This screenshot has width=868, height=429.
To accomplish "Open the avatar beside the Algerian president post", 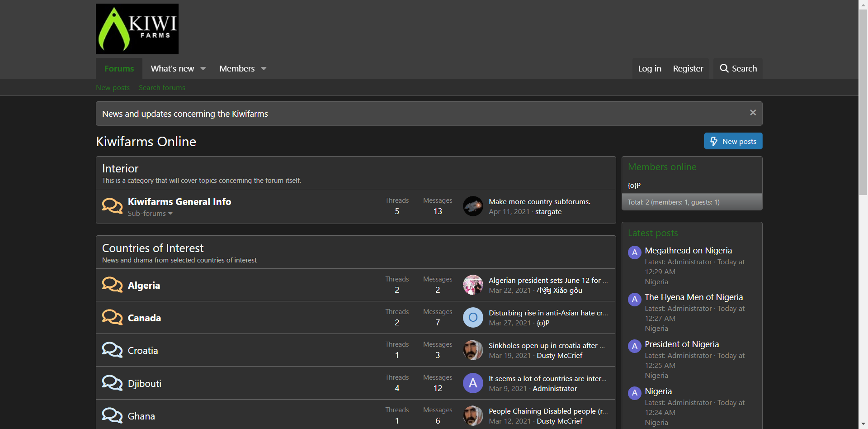I will click(473, 285).
